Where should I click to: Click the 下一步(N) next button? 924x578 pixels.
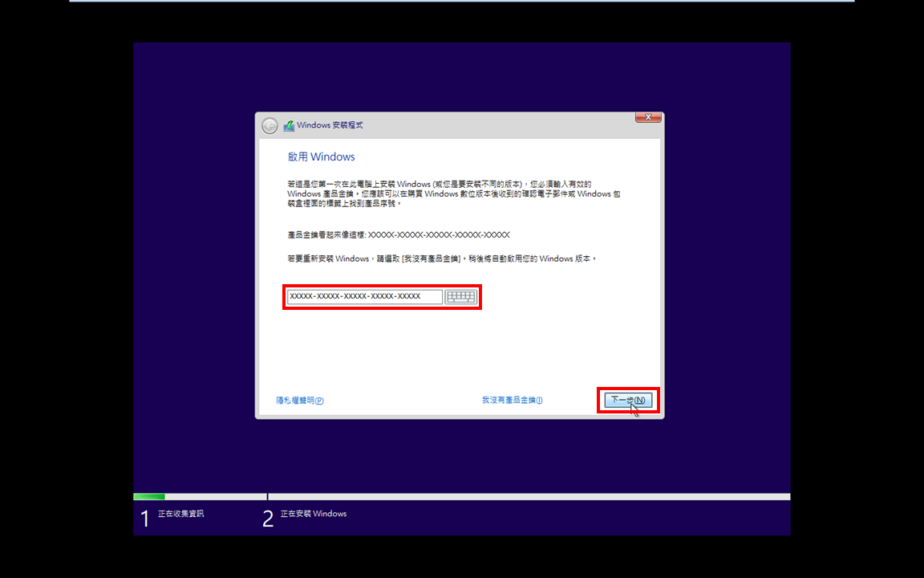coord(628,400)
